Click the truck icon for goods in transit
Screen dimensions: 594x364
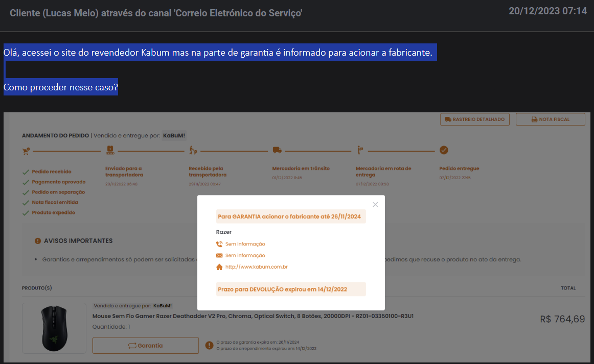pos(277,150)
